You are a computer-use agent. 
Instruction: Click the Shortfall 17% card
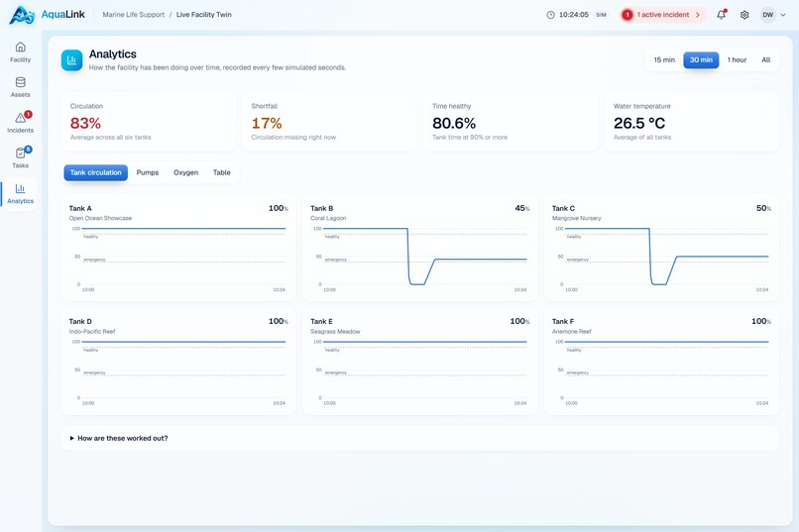(x=330, y=122)
